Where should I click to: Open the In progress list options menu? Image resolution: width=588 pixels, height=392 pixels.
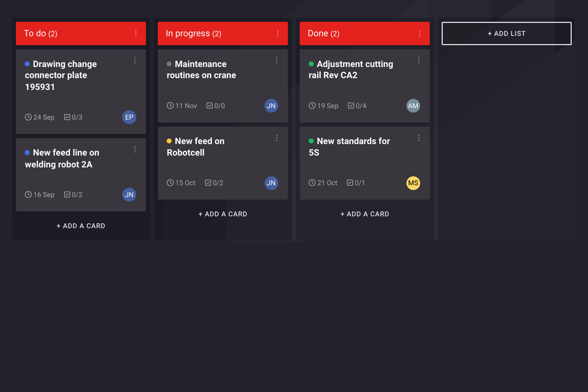tap(278, 33)
